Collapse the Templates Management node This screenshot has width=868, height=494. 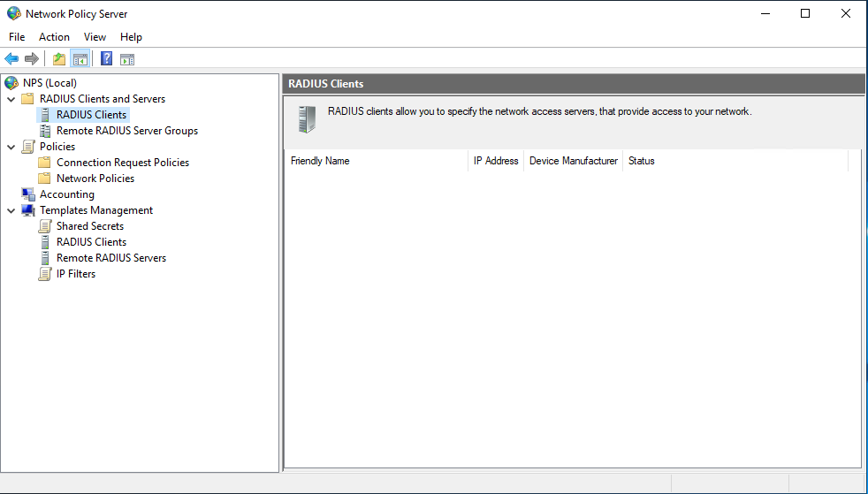tap(11, 210)
